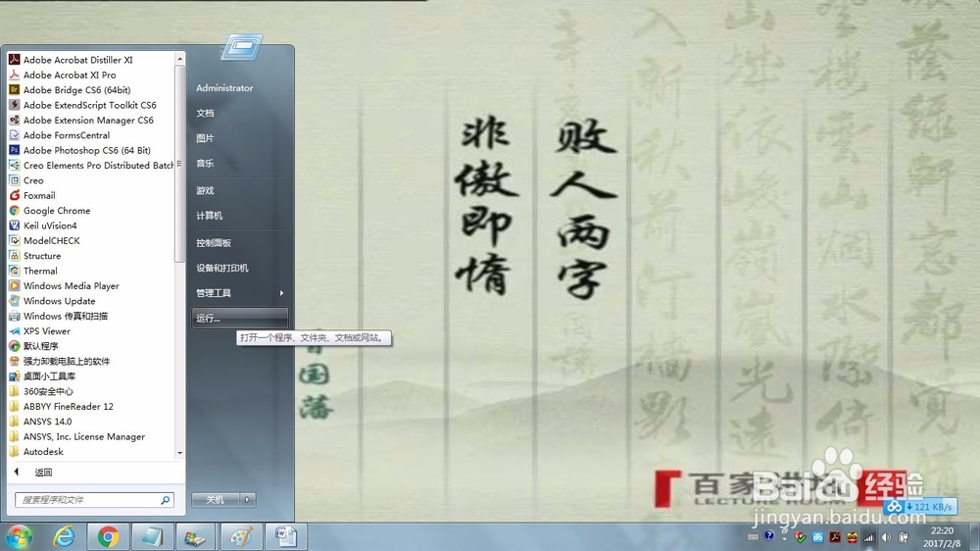Open the shutdown options arrow

point(248,500)
